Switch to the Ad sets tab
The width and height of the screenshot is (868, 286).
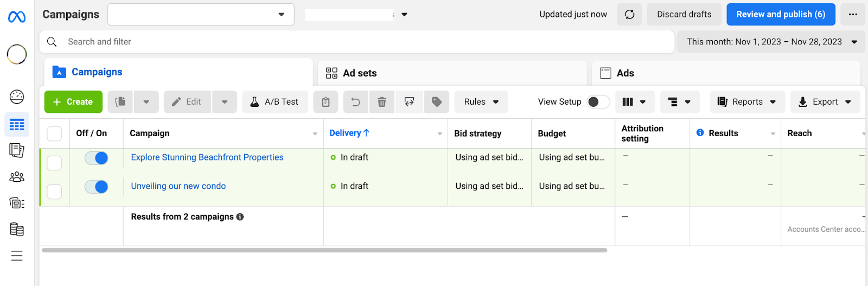click(x=359, y=73)
